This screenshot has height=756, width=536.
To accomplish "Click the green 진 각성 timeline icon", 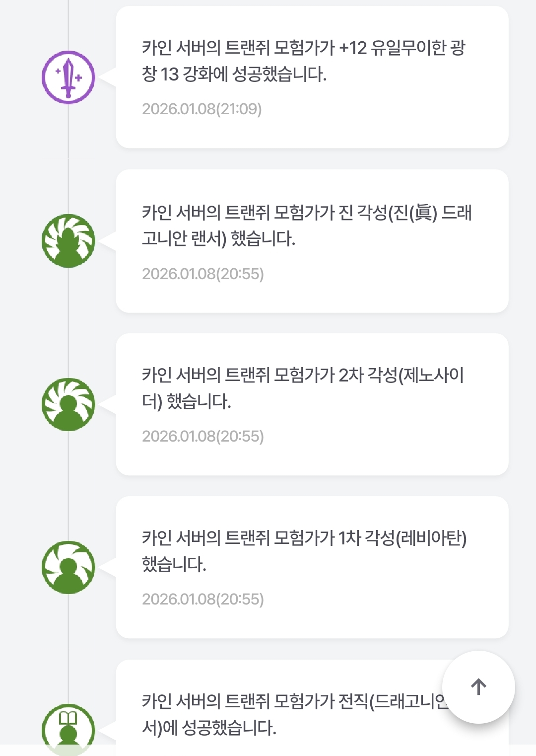I will pos(68,241).
